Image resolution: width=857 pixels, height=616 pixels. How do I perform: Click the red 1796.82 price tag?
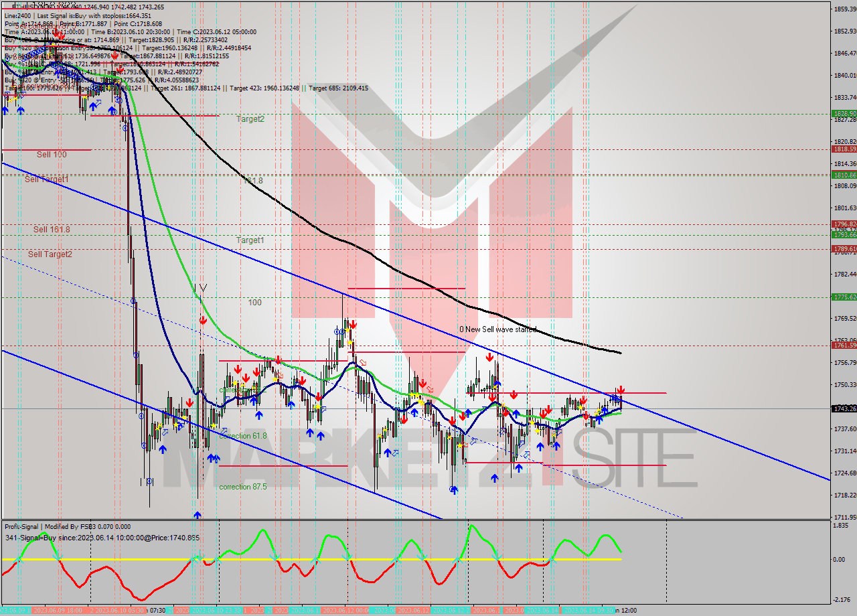pyautogui.click(x=844, y=224)
